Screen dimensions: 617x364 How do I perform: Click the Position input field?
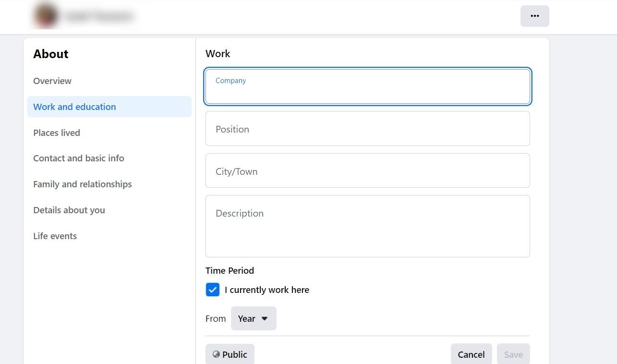[x=367, y=128]
